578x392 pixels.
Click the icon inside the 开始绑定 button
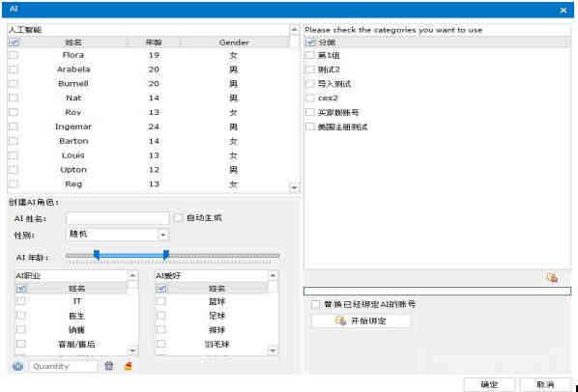click(x=340, y=321)
